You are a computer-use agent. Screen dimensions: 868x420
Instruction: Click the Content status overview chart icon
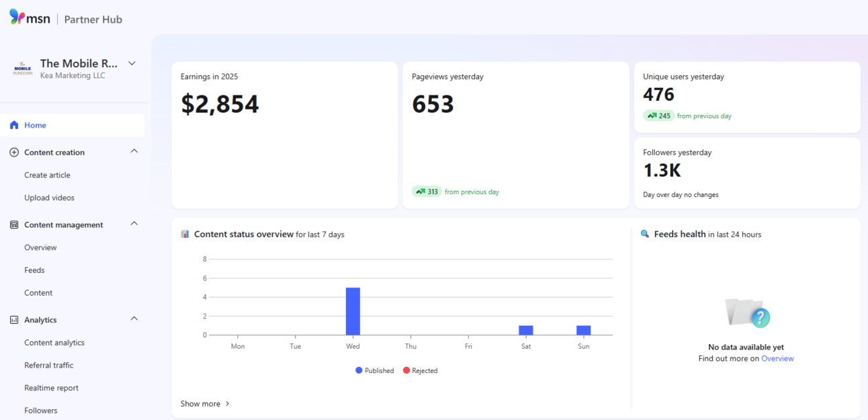coord(185,235)
